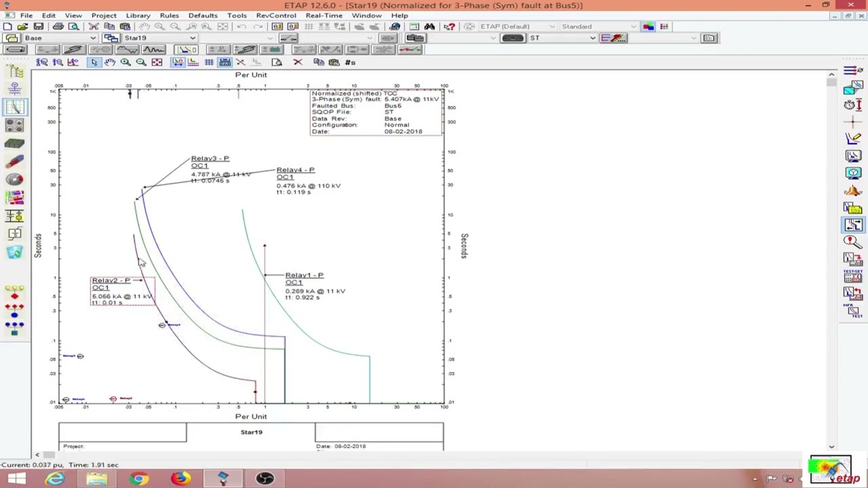Expand the Star19 presentation dropdown
The height and width of the screenshot is (488, 868).
pos(193,38)
